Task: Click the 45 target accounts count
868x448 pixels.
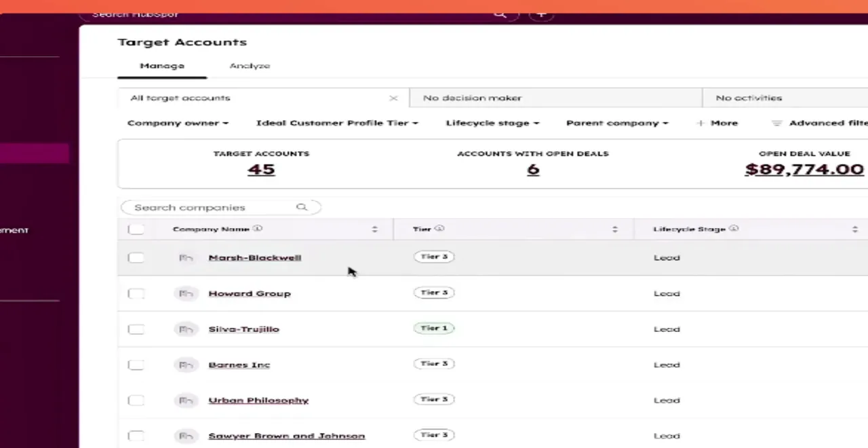Action: click(x=261, y=170)
